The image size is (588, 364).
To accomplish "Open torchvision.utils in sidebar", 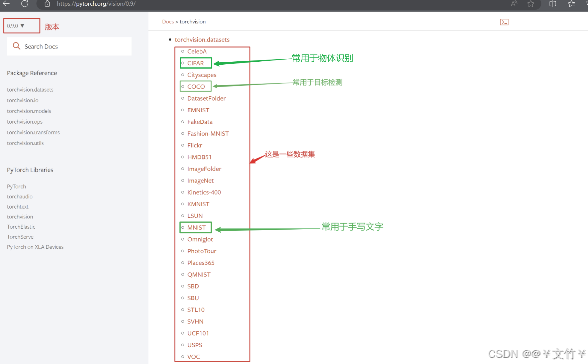I will pos(25,143).
